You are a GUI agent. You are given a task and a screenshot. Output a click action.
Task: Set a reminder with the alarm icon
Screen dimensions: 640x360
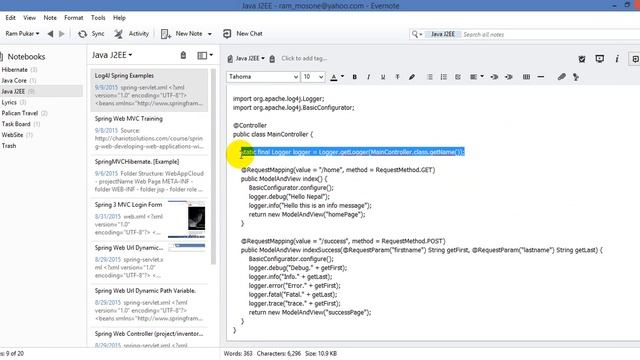point(582,59)
